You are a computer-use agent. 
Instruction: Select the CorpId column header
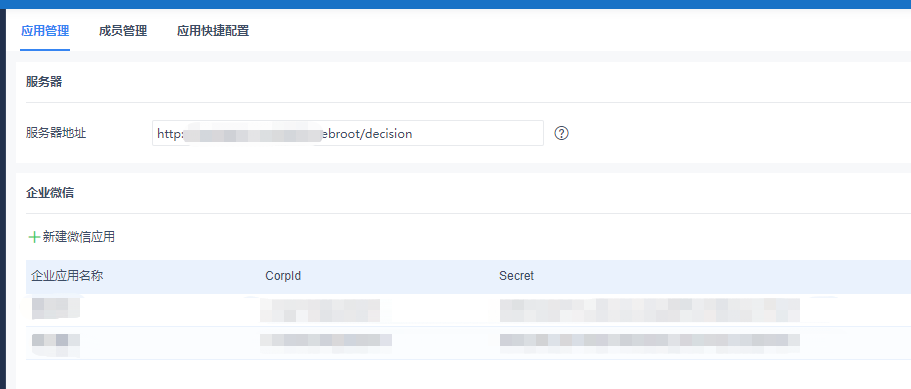click(283, 276)
